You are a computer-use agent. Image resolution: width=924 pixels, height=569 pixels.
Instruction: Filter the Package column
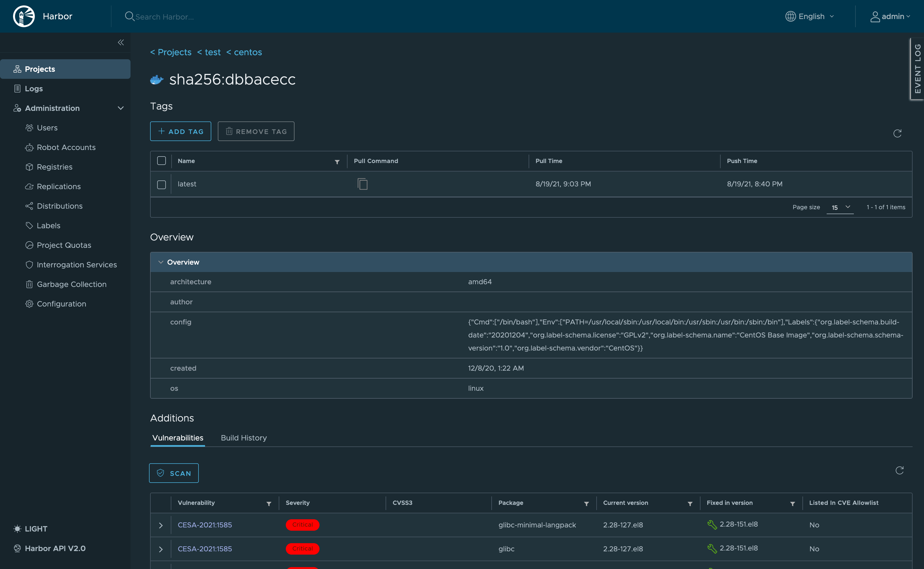[x=586, y=504]
